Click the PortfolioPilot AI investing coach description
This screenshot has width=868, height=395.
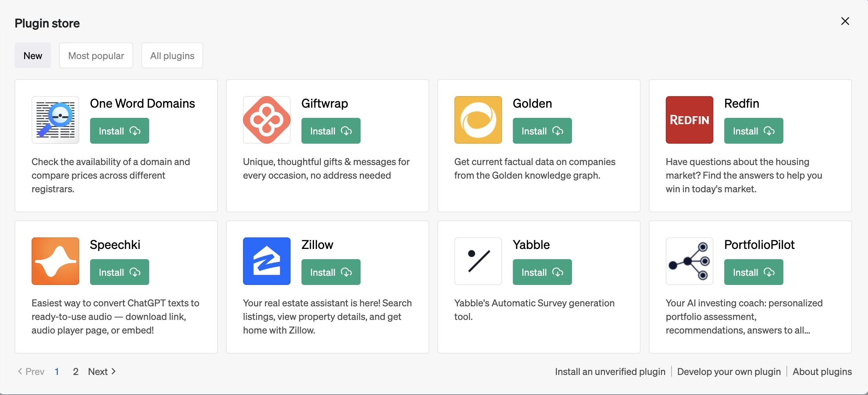[x=744, y=317]
